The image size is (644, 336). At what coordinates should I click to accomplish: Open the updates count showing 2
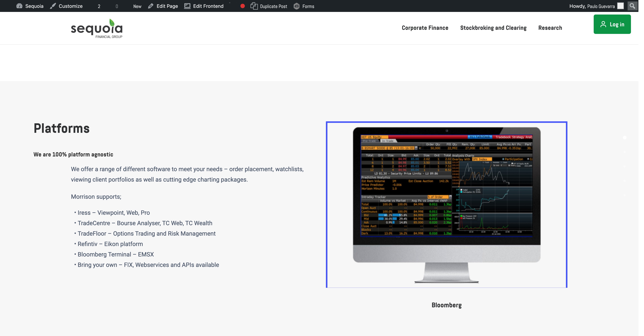99,6
